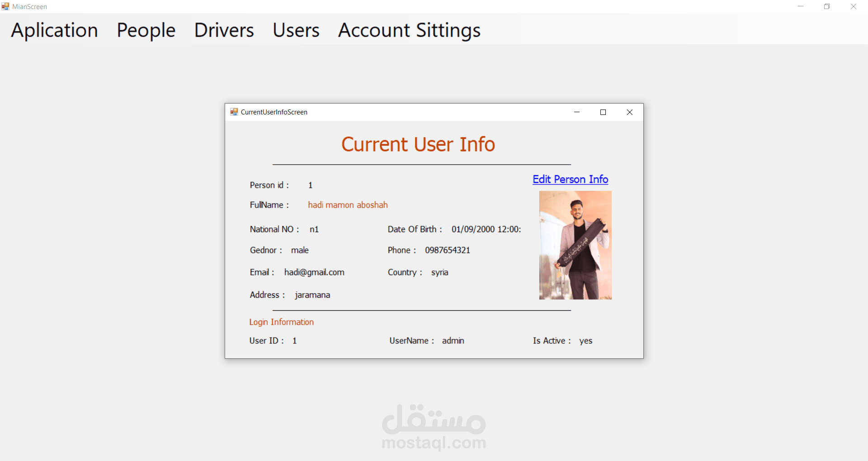Click the 'Date Of Birth :' label
The width and height of the screenshot is (868, 461).
point(415,229)
